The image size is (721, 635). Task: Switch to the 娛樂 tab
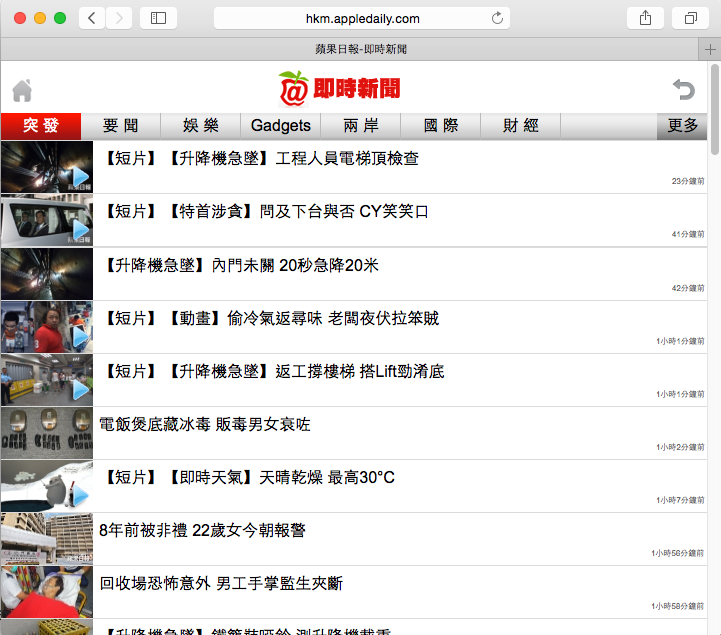pyautogui.click(x=200, y=125)
